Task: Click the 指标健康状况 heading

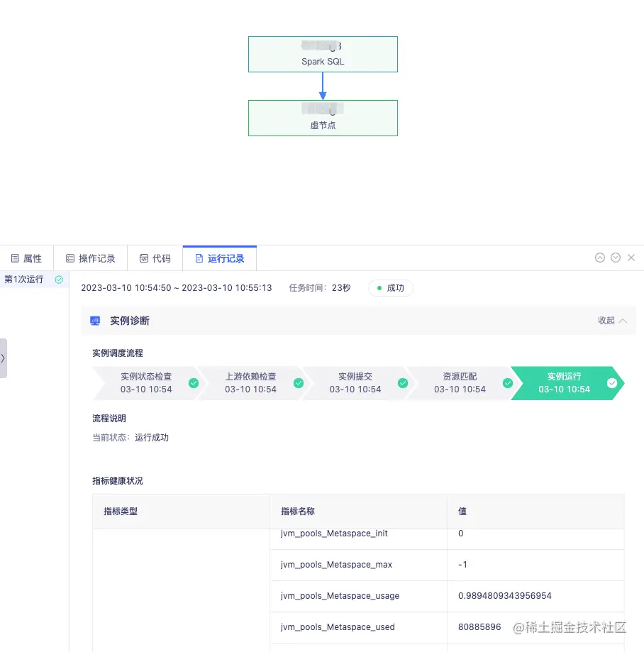Action: pos(118,481)
